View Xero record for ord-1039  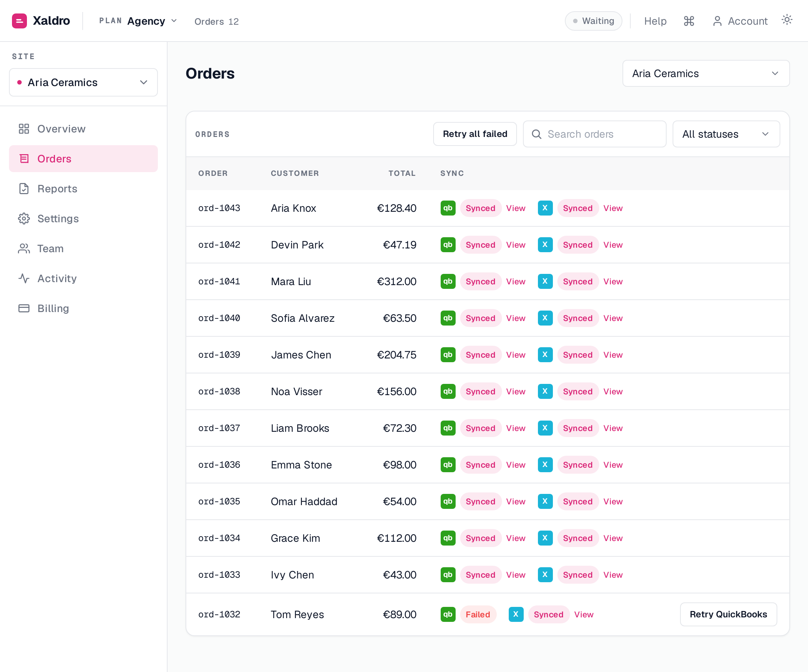pos(612,355)
